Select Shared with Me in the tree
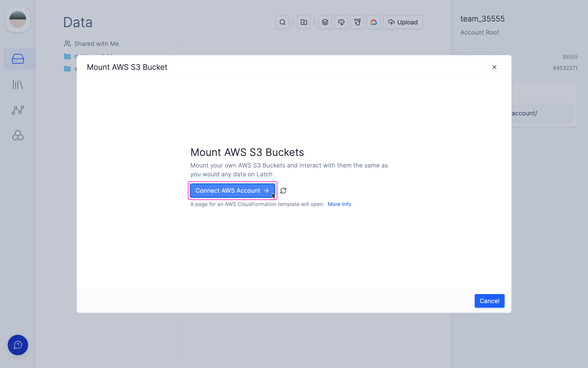The width and height of the screenshot is (588, 368). pyautogui.click(x=92, y=44)
